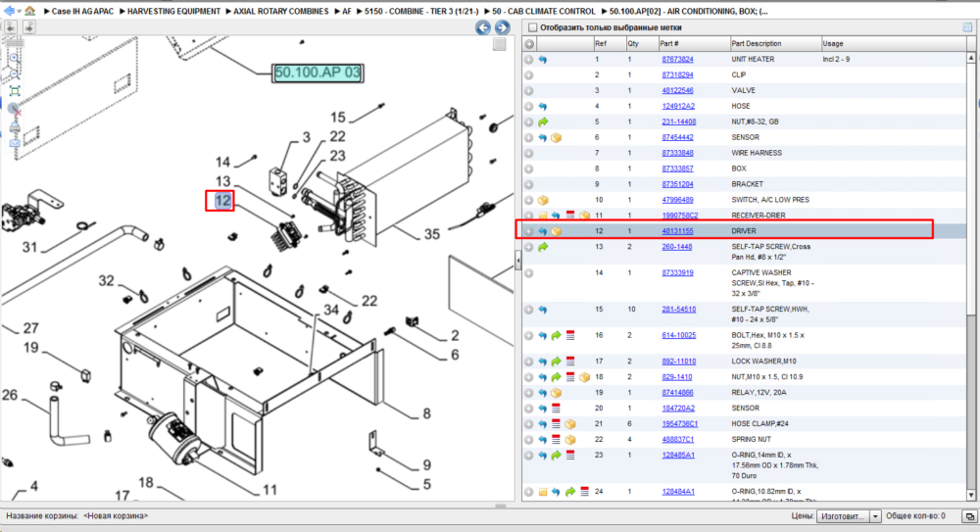Click the '<Новая корзина>' basket name
Viewport: 980px width, 532px height.
click(115, 516)
